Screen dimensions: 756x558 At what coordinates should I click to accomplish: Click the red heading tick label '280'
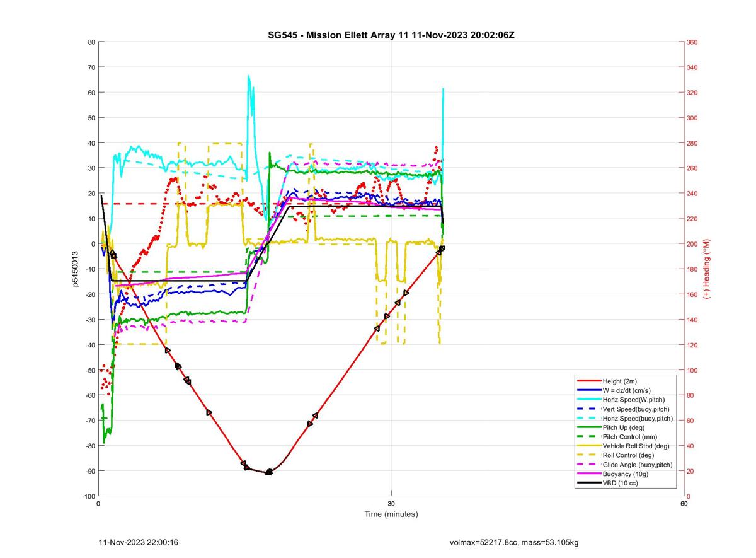click(692, 143)
